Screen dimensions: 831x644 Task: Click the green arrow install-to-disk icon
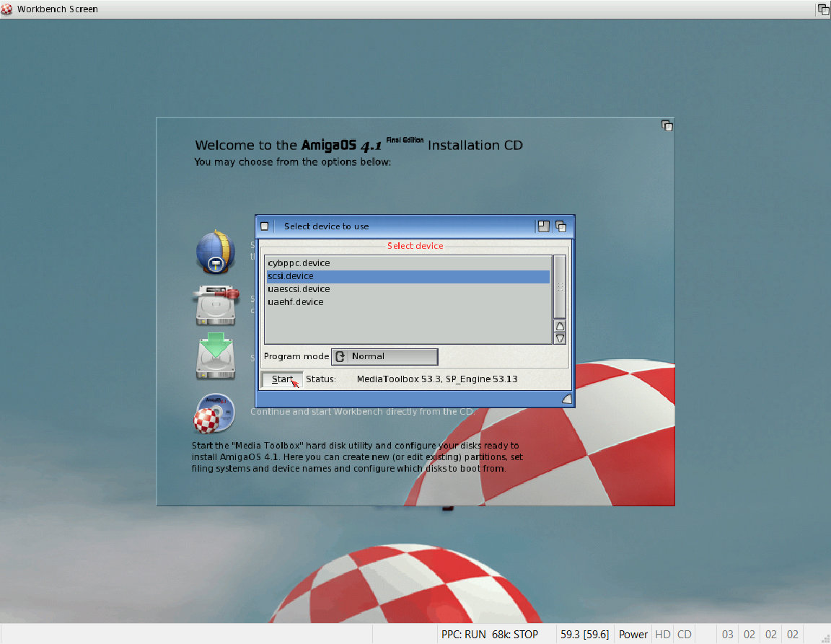point(215,356)
